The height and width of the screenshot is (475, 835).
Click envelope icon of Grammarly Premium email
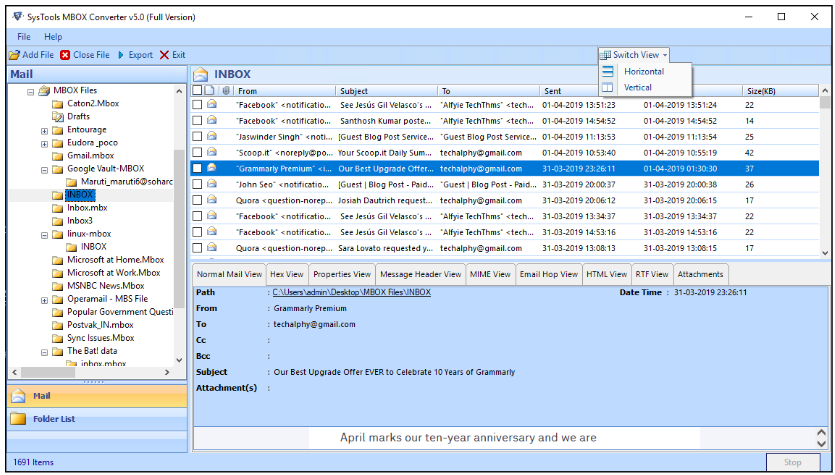point(211,168)
